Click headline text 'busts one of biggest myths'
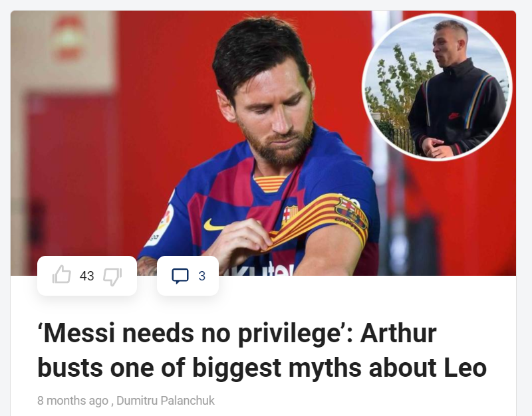 [x=199, y=369]
